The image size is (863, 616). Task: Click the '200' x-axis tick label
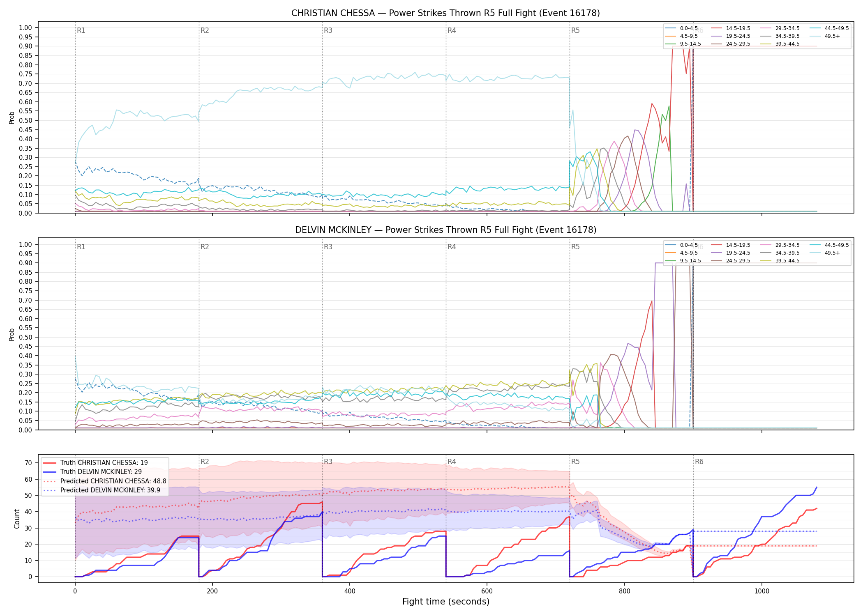[212, 591]
